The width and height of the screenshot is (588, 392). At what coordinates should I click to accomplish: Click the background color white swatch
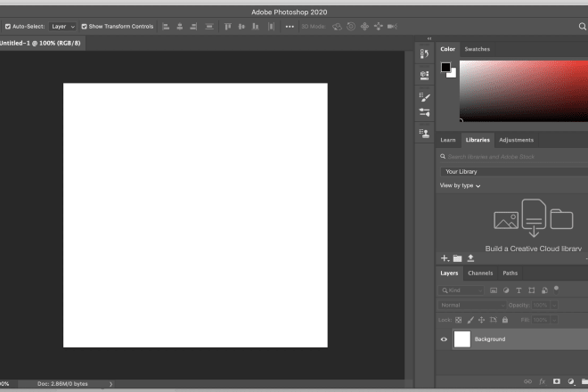coord(453,74)
